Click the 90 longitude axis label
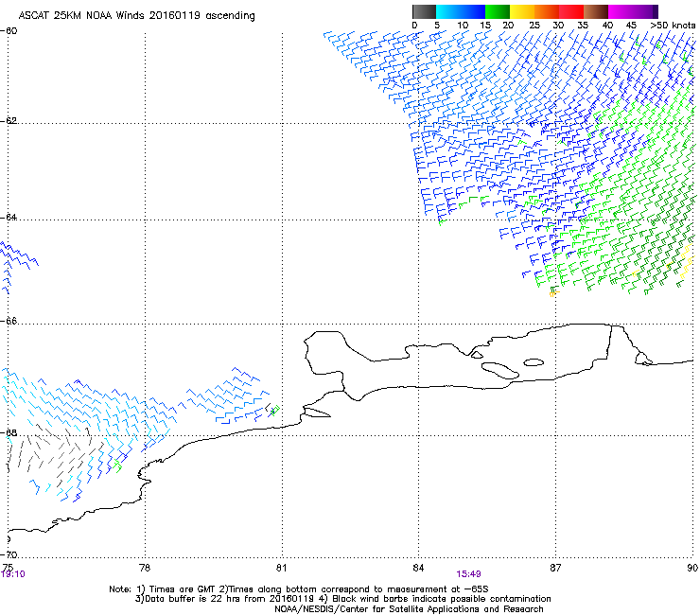Viewport: 700px width, 615px height. [692, 568]
